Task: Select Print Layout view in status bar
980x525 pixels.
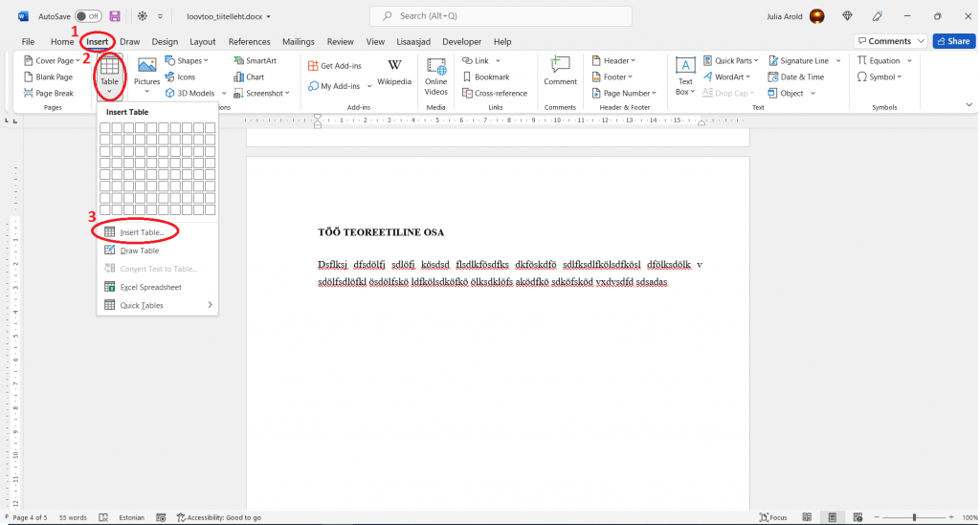Action: [x=833, y=517]
